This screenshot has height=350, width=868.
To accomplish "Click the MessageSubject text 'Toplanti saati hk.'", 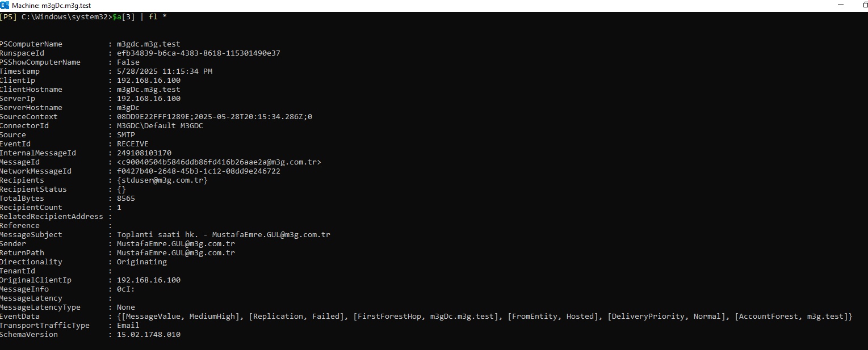I will [158, 235].
